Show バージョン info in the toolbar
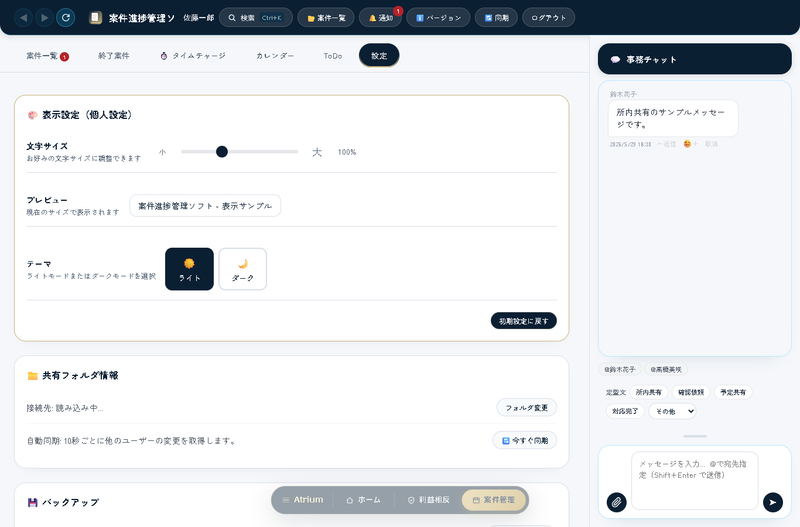The height and width of the screenshot is (527, 800). point(438,18)
